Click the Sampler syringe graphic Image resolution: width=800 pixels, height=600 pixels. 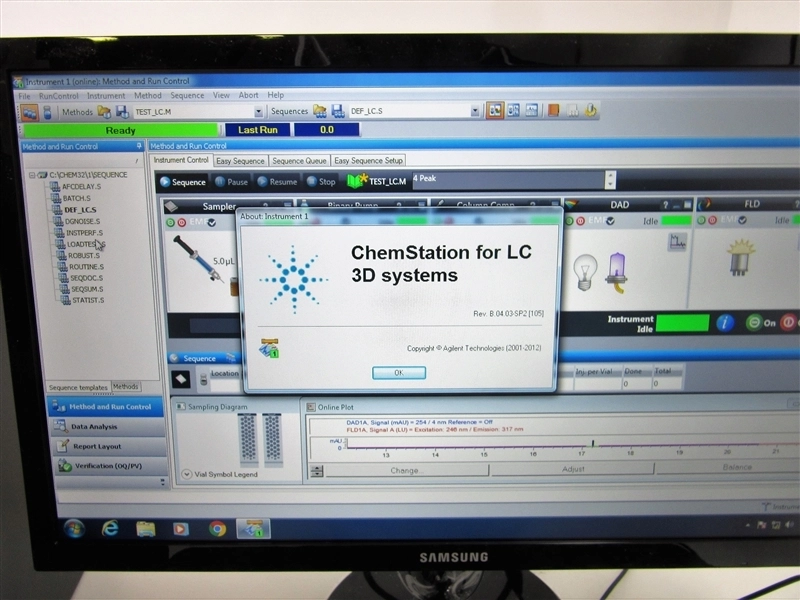pyautogui.click(x=198, y=259)
